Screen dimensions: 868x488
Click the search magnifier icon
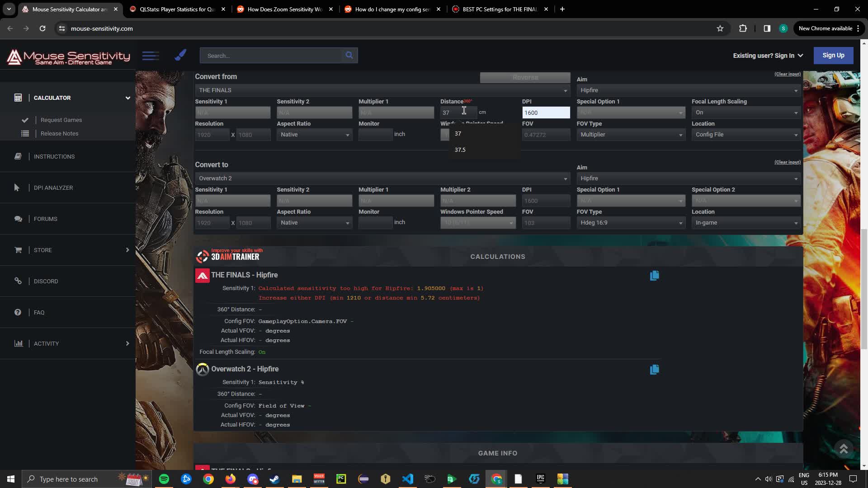(349, 55)
